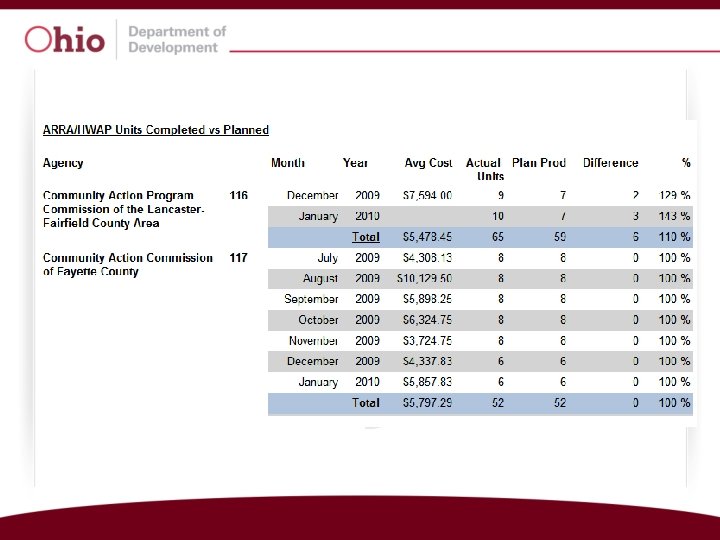
Task: Click agency number 116
Action: (x=238, y=196)
